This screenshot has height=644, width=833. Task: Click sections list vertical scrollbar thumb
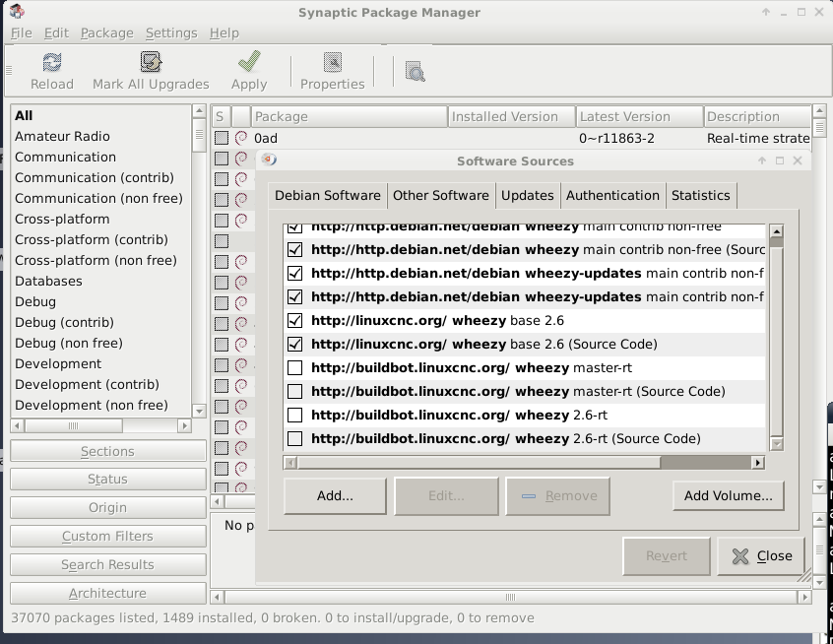coord(199,135)
